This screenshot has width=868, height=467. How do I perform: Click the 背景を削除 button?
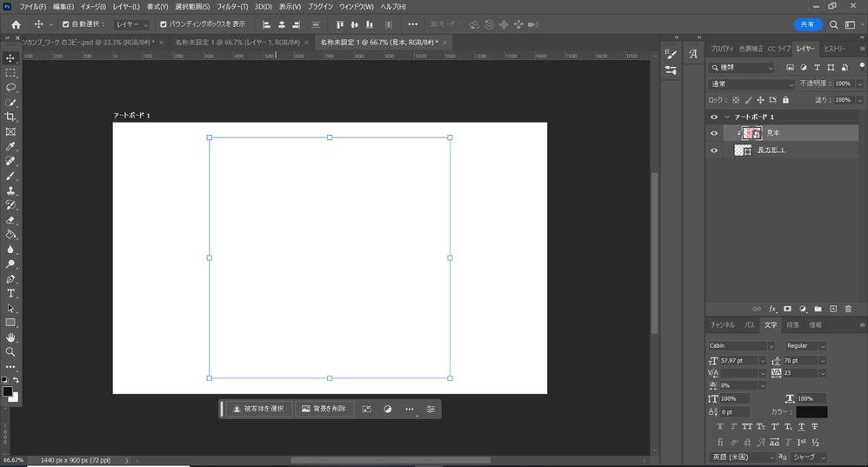coord(324,409)
